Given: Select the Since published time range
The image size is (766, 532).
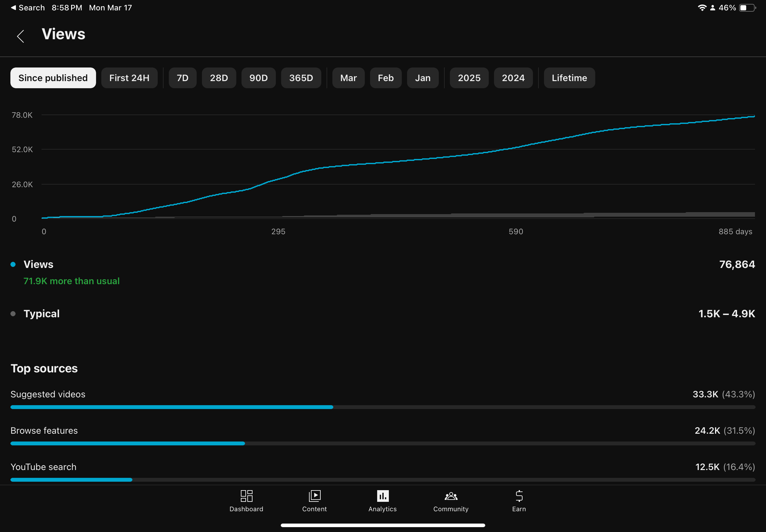Looking at the screenshot, I should click(x=53, y=78).
